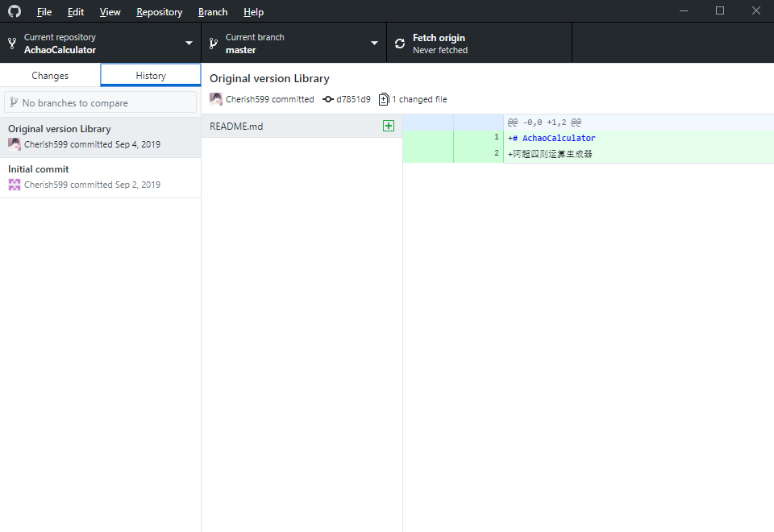
Task: Click the Fetch origin button
Action: (479, 43)
